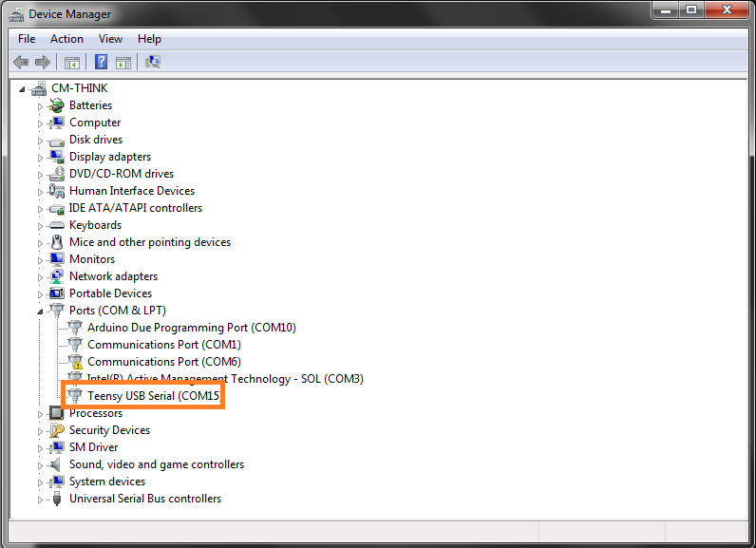This screenshot has height=548, width=756.
Task: Click the Forward arrow toolbar icon
Action: click(x=43, y=62)
